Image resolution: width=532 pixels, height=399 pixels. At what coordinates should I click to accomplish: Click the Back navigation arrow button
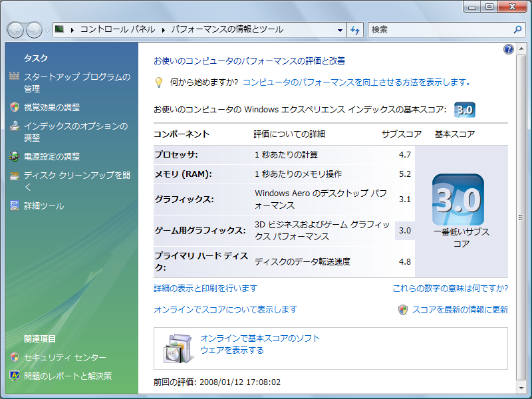15,30
